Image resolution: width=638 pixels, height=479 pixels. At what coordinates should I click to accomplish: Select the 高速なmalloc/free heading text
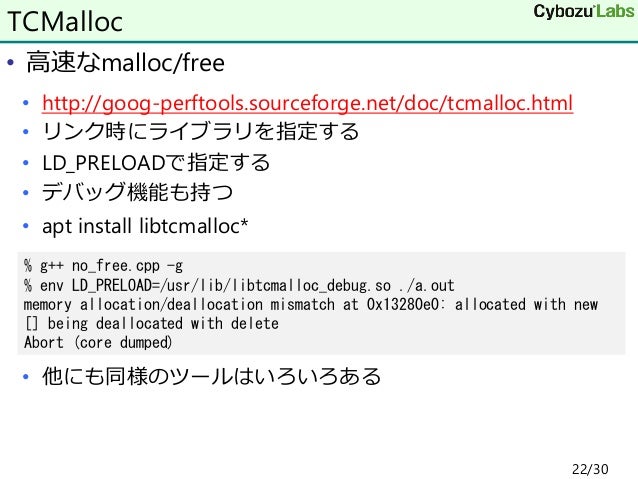coord(126,64)
